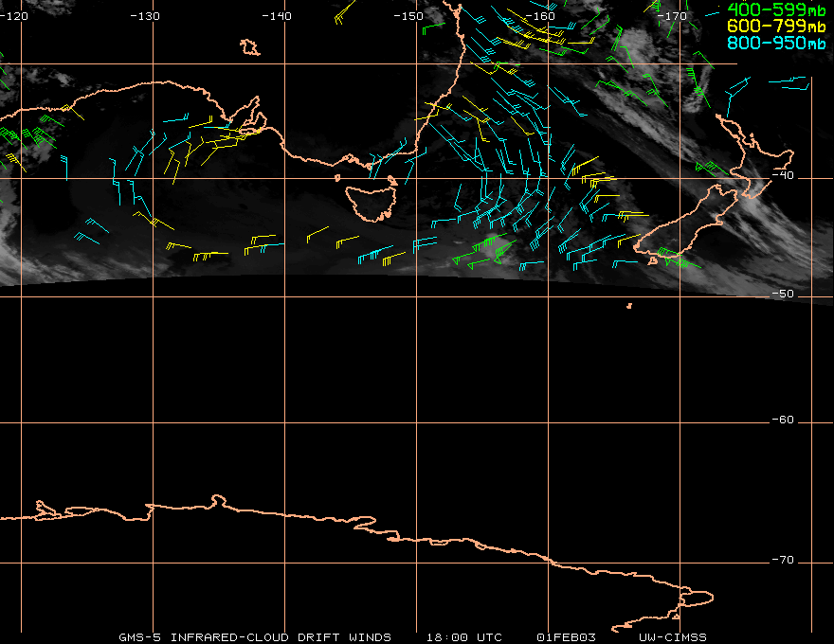Click the -170 longitude label
The image size is (834, 644).
pos(672,16)
